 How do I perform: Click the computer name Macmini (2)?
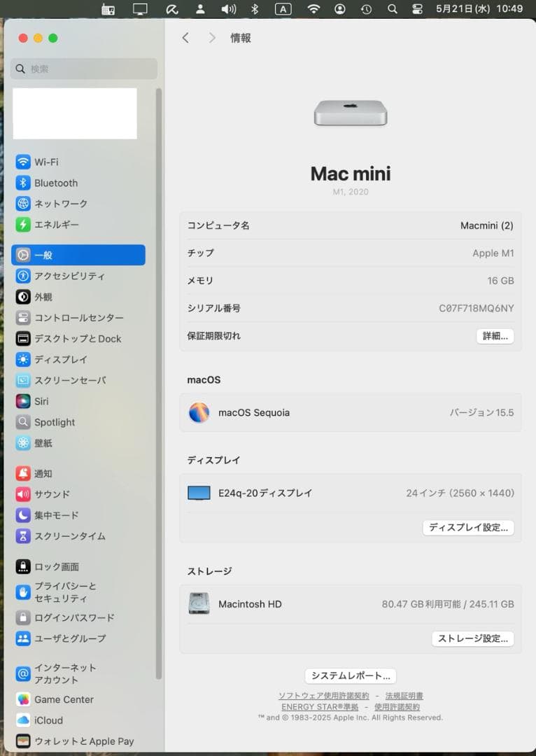pyautogui.click(x=486, y=225)
